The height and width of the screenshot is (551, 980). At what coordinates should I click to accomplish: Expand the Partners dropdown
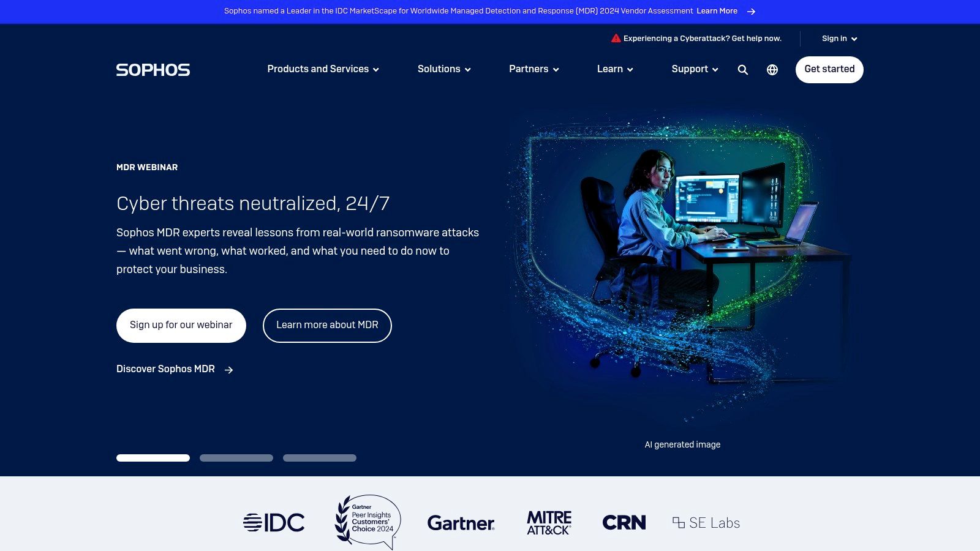[x=533, y=69]
